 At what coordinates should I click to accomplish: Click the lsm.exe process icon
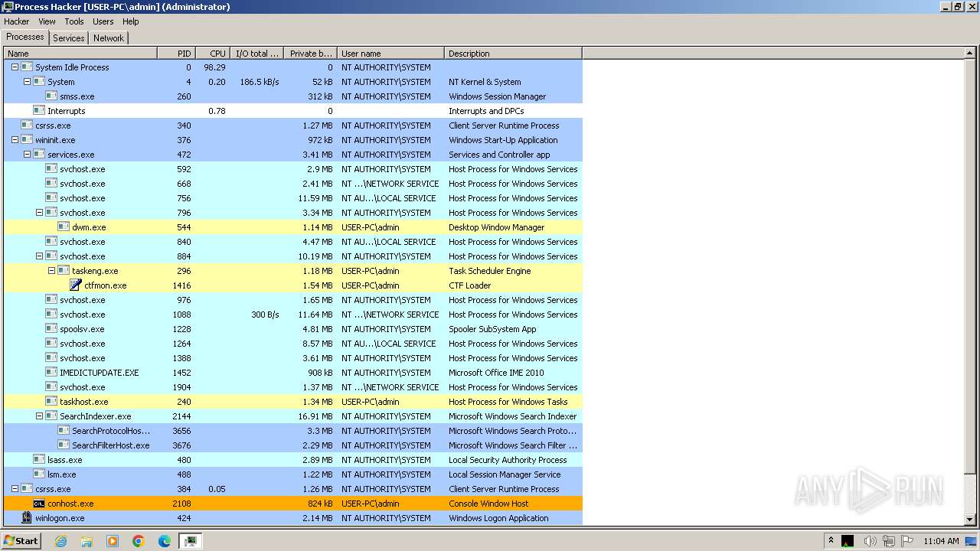pos(39,474)
